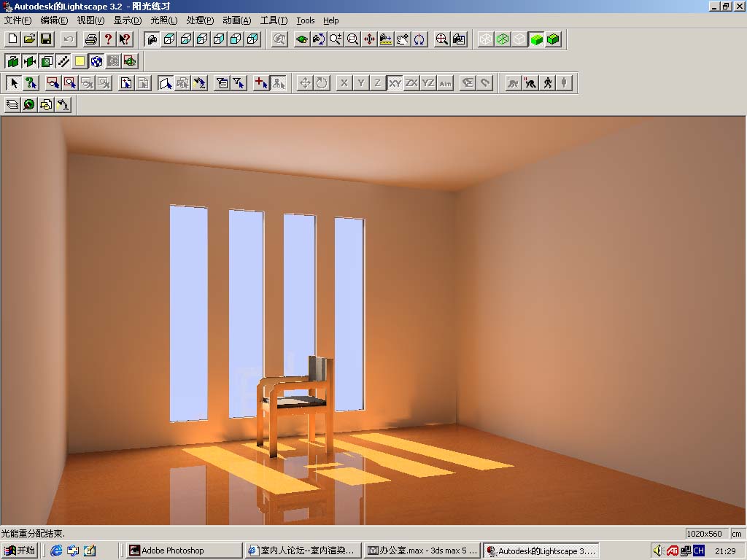Choose the Query Select question-arrow tool
This screenshot has height=560, width=747.
(x=31, y=83)
